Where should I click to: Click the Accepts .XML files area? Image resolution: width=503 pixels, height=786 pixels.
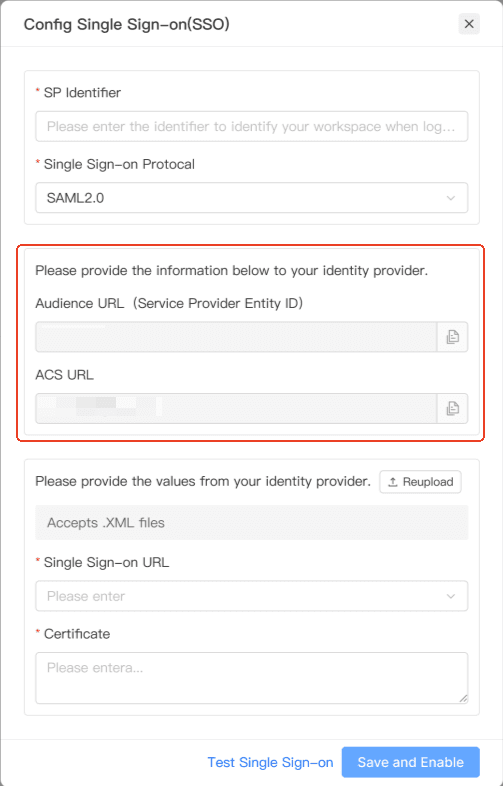pos(251,522)
